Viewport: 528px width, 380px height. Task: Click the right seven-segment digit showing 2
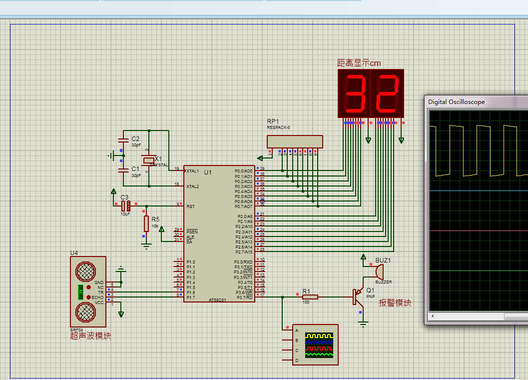click(387, 93)
